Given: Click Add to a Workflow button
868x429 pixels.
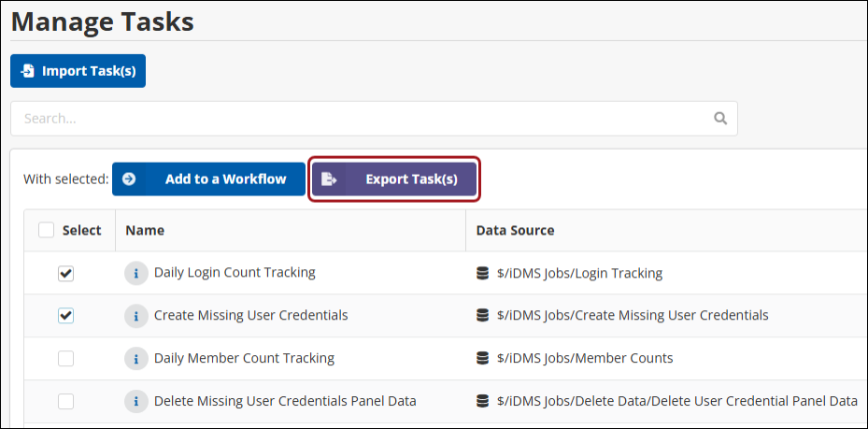Looking at the screenshot, I should pos(208,179).
